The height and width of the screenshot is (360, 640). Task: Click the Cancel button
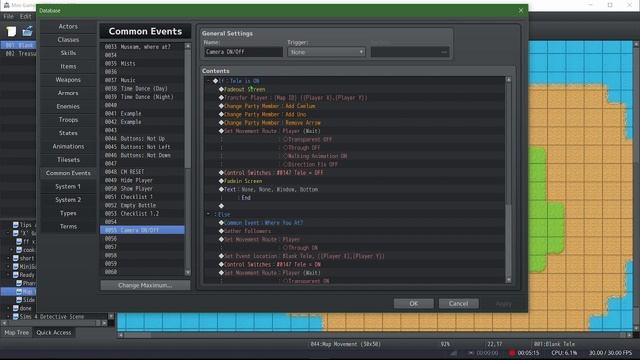[458, 304]
